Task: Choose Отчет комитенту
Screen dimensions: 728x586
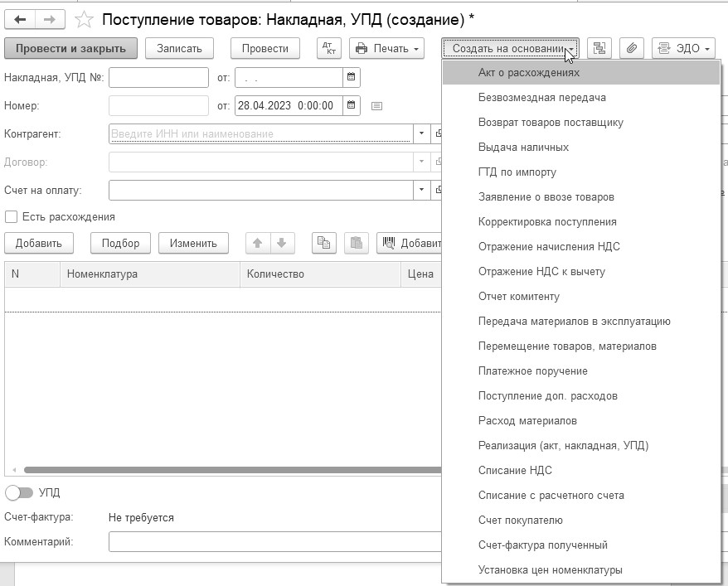Action: tap(580, 297)
